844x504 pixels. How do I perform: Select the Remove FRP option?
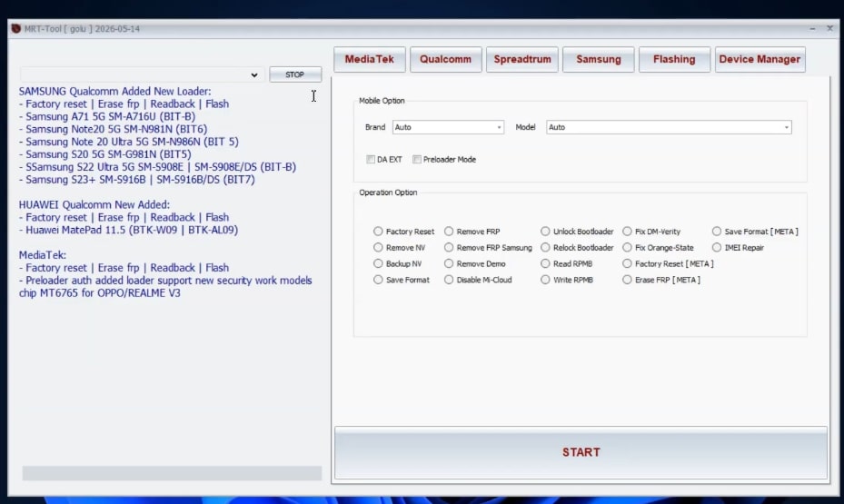pyautogui.click(x=449, y=232)
